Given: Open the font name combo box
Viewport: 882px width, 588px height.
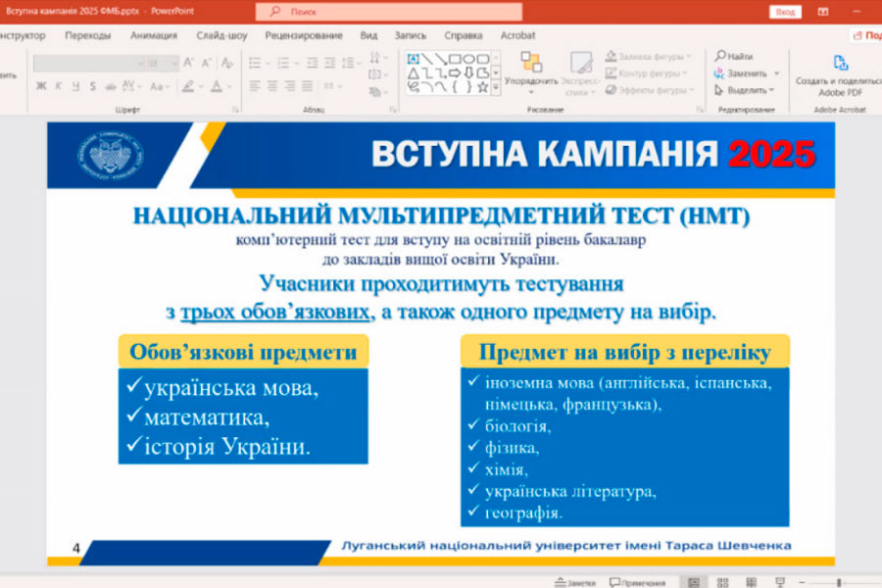Looking at the screenshot, I should (89, 63).
